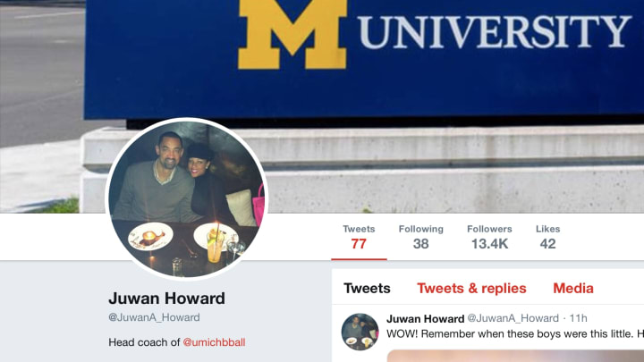The width and height of the screenshot is (644, 362).
Task: Open the attached tweet image preview
Action: 515,356
